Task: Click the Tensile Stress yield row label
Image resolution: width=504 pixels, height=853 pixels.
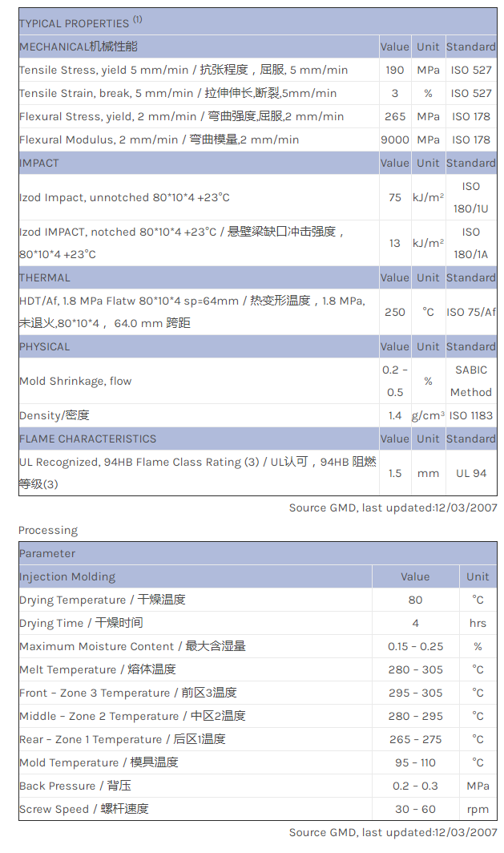Action: pyautogui.click(x=183, y=70)
